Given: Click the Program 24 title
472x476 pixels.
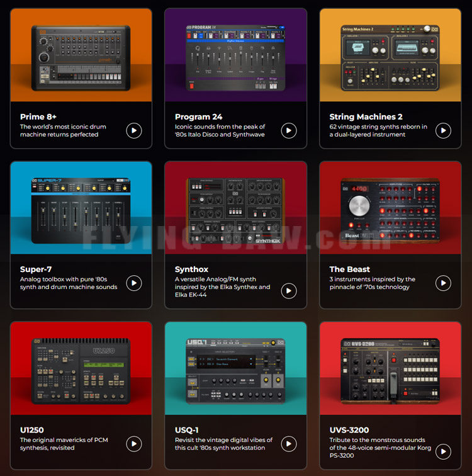Looking at the screenshot, I should (198, 117).
